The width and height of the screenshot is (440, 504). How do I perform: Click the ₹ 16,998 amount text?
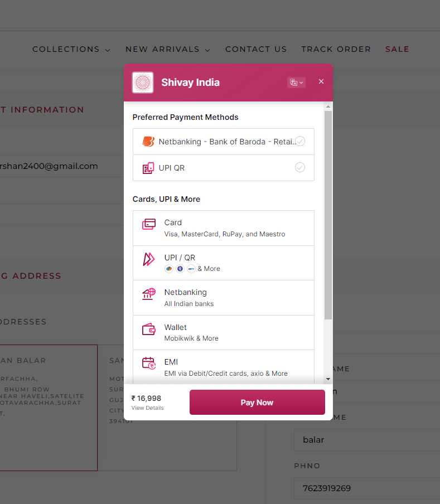[146, 399]
